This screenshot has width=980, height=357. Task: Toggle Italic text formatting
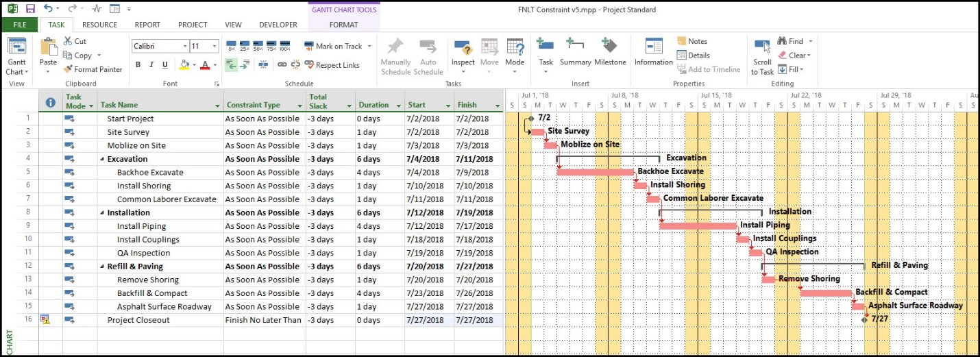[151, 65]
